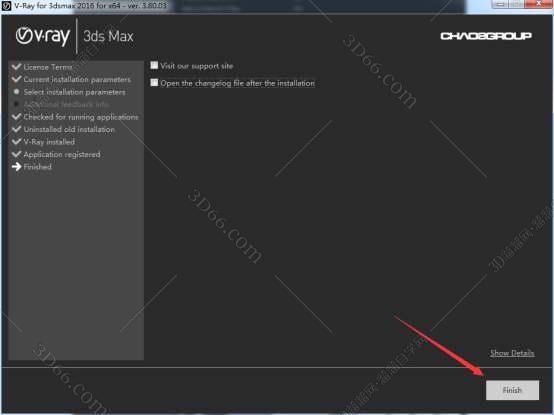The height and width of the screenshot is (415, 554).
Task: Select the Uninstalled old installation step
Action: [69, 130]
